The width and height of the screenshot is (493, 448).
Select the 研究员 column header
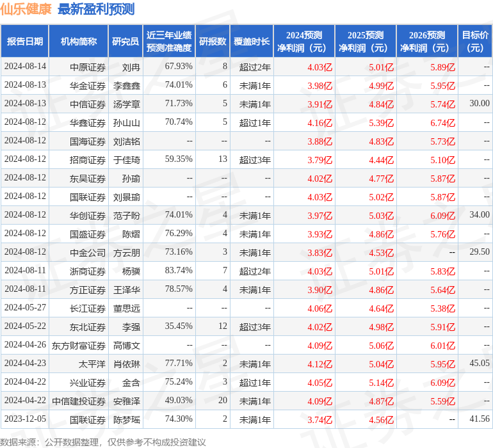[125, 41]
